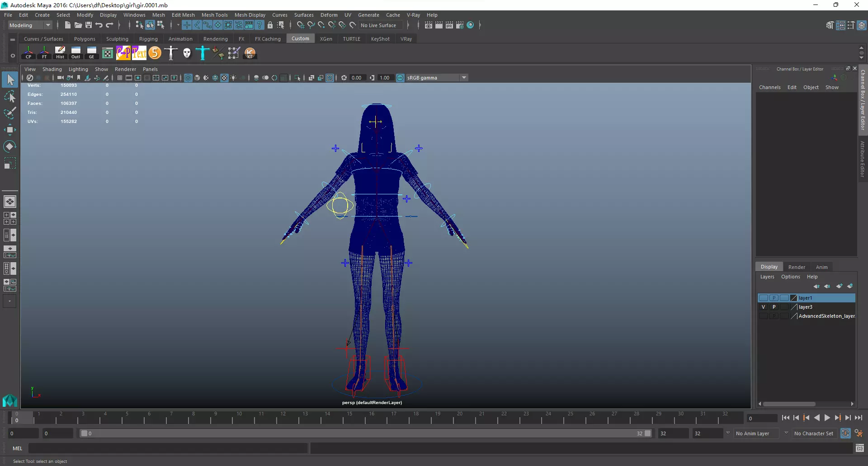Click the question mark snap help icon
Viewport: 868px width, 466px height.
[x=259, y=25]
